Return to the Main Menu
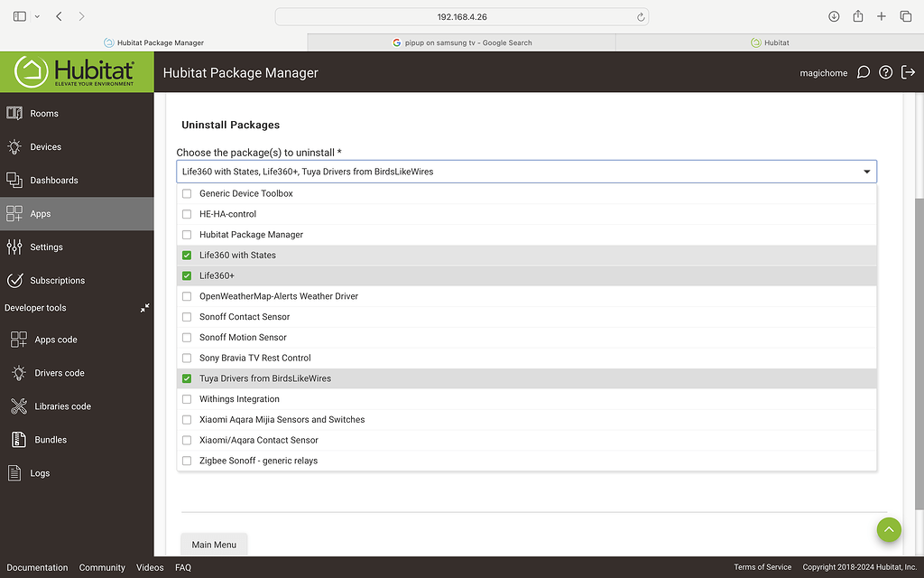Viewport: 924px width, 578px height. [214, 544]
